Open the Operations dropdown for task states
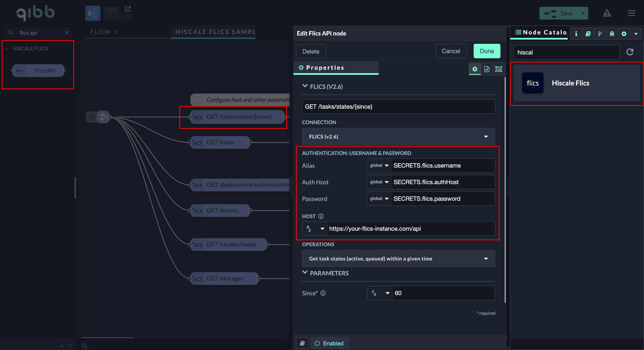644x350 pixels. [398, 259]
